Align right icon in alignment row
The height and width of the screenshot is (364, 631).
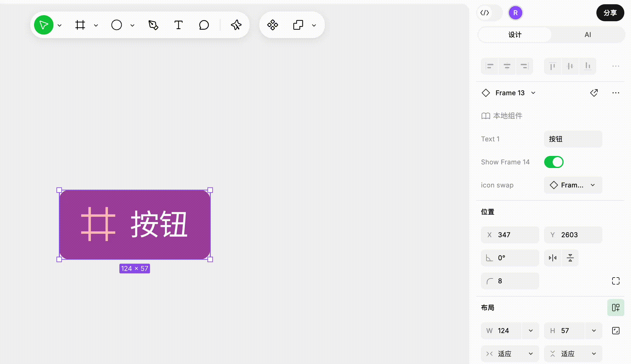tap(524, 66)
